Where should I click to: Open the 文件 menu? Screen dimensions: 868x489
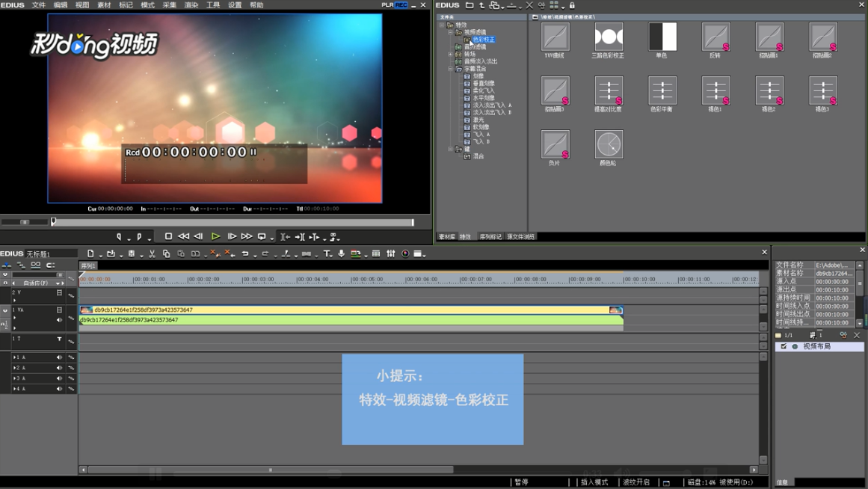point(39,5)
